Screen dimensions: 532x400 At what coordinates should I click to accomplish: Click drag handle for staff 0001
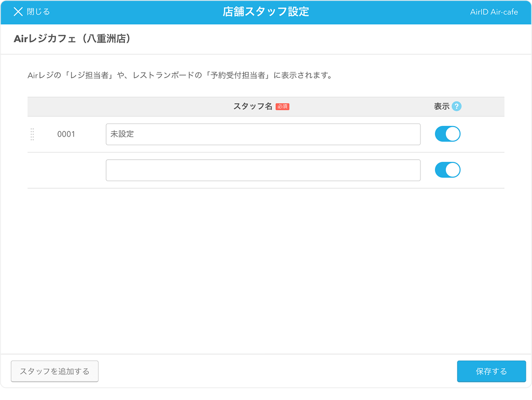click(32, 134)
